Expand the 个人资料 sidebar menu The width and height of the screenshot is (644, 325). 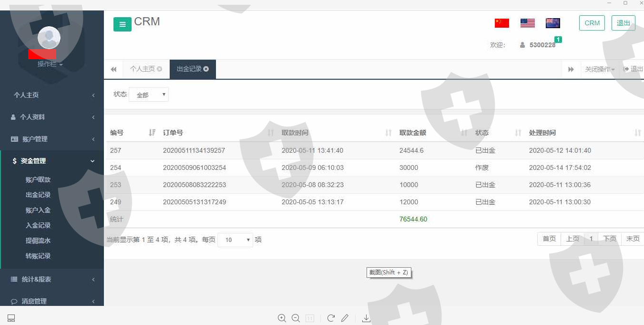point(52,117)
